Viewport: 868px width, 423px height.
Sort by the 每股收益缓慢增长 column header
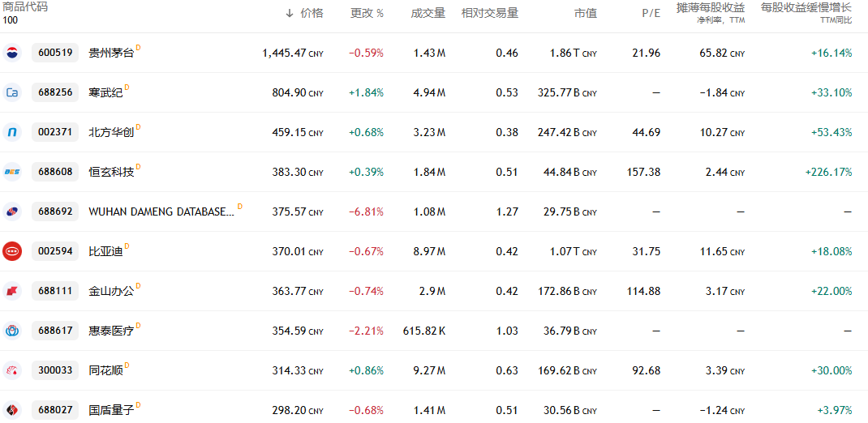[806, 8]
